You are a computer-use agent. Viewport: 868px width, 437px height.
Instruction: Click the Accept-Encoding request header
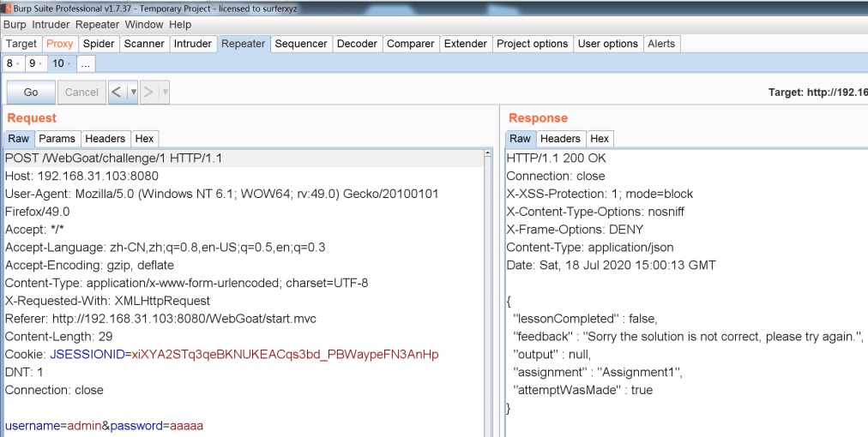[x=90, y=265]
